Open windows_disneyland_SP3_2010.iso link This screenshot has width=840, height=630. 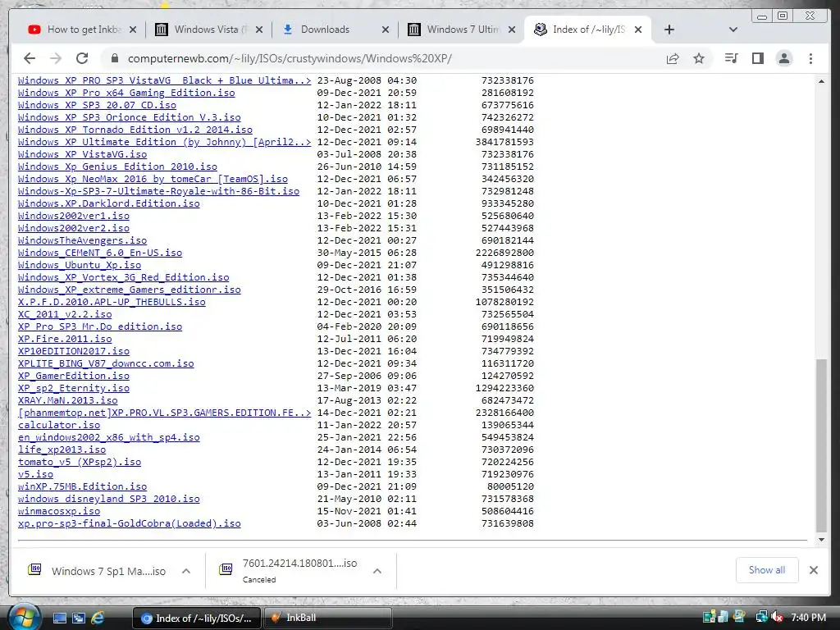click(109, 500)
